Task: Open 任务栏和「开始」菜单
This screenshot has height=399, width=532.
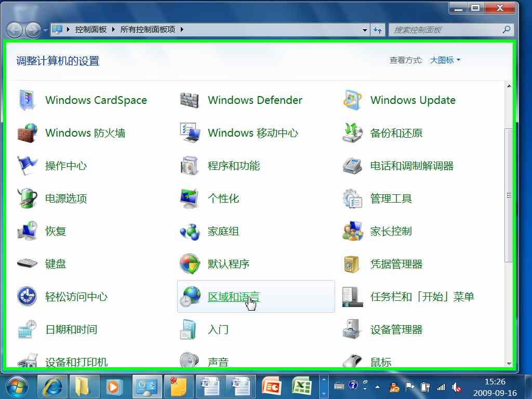Action: pos(408,297)
